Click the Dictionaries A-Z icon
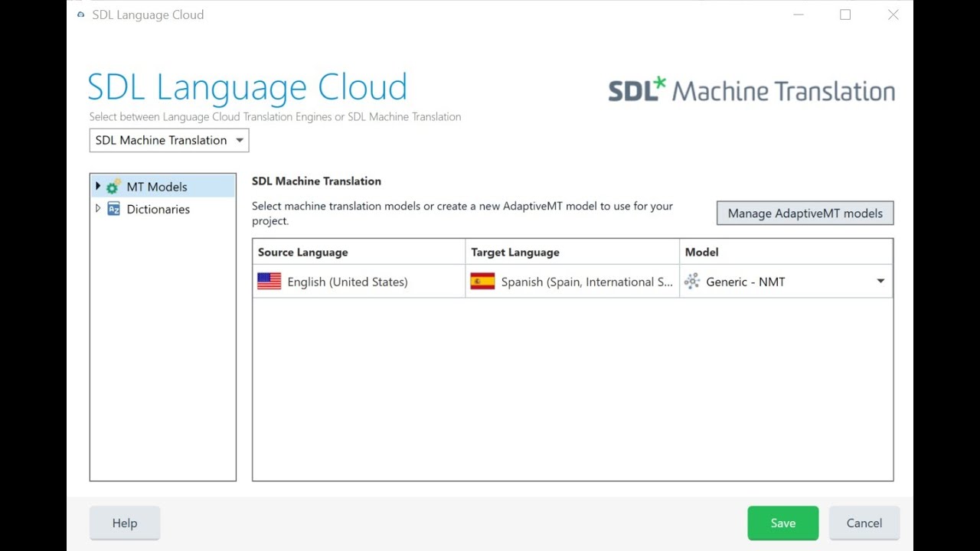Screen dimensions: 980x551 (x=113, y=209)
